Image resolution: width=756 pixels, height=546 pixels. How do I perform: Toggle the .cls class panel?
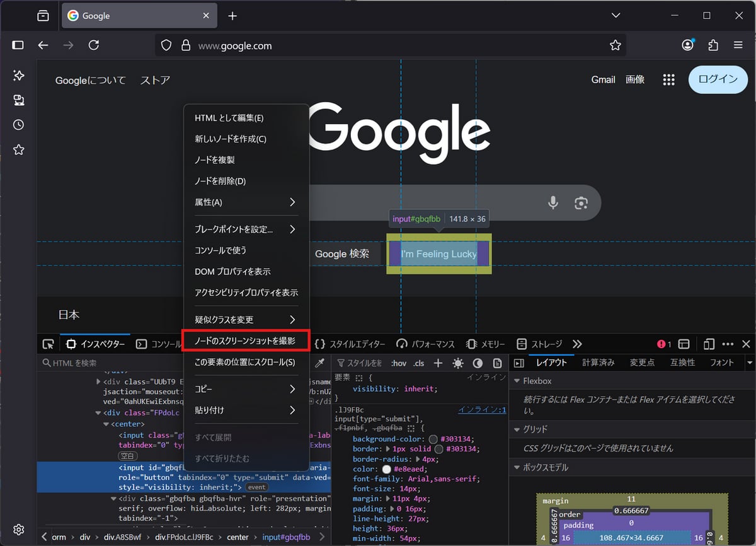[x=418, y=363]
